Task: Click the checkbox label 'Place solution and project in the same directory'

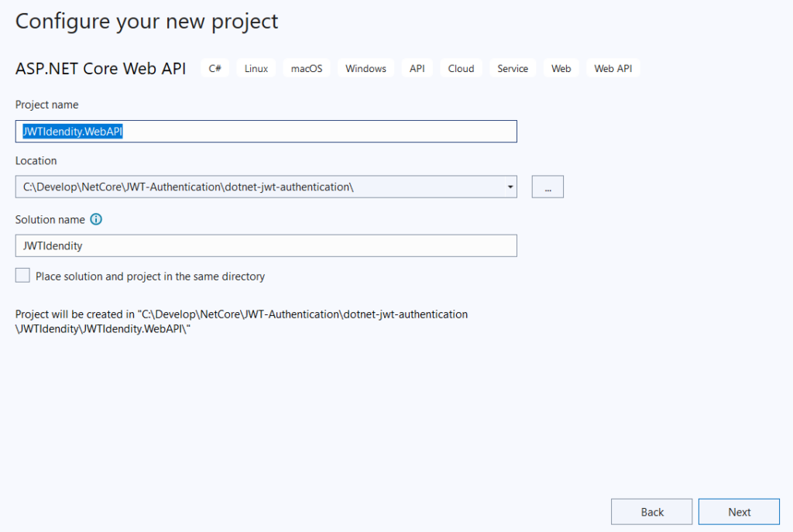Action: pyautogui.click(x=150, y=276)
